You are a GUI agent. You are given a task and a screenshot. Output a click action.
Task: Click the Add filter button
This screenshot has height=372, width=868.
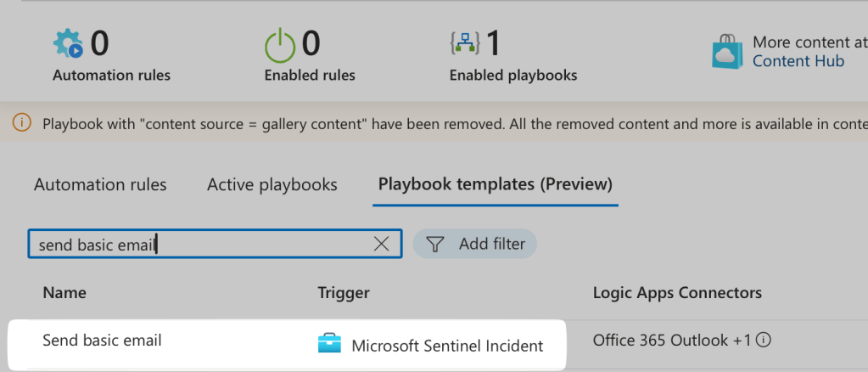(x=475, y=245)
